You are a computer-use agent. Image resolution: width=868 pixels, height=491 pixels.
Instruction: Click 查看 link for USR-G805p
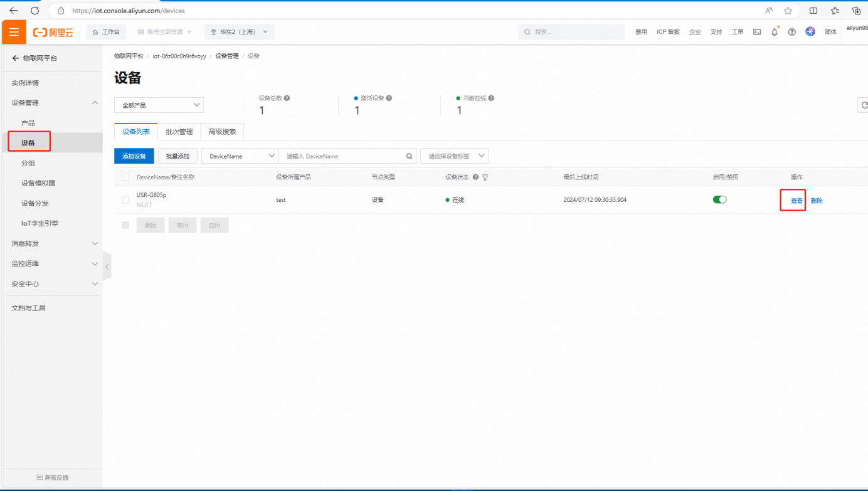[797, 201]
